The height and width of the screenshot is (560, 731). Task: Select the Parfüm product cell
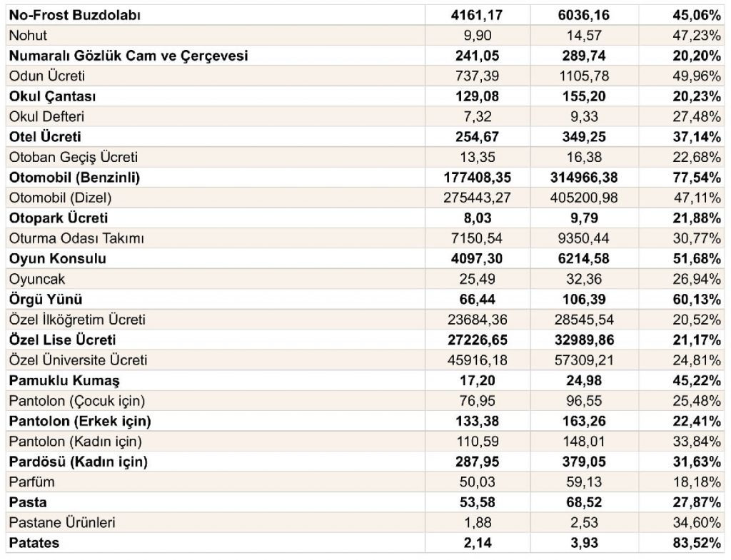31,482
